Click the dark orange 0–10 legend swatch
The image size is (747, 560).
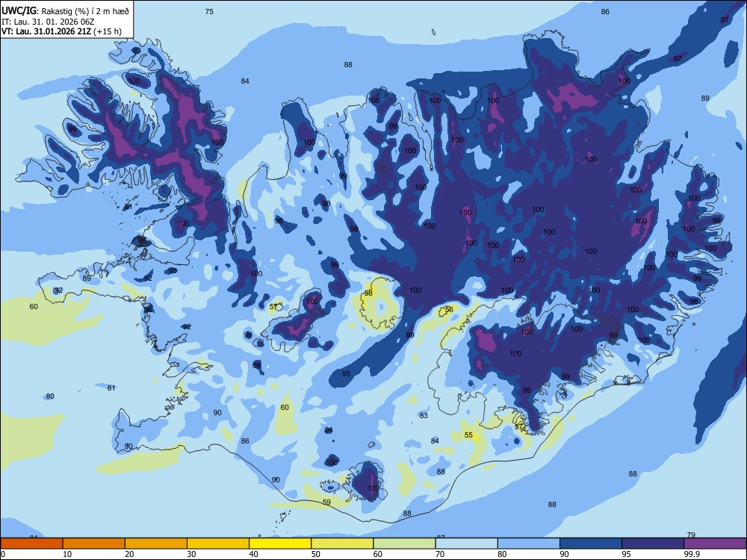tap(31, 544)
